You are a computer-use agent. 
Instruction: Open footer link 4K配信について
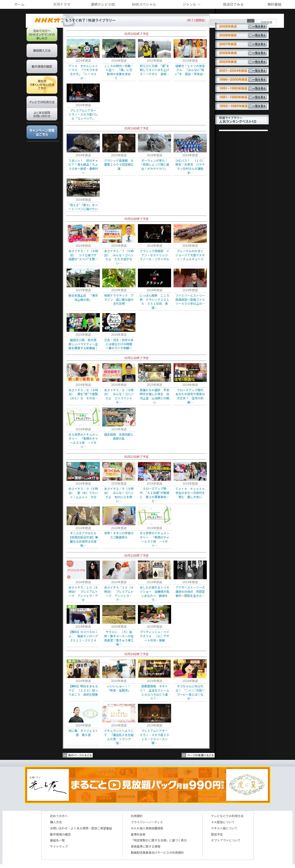coord(223,822)
